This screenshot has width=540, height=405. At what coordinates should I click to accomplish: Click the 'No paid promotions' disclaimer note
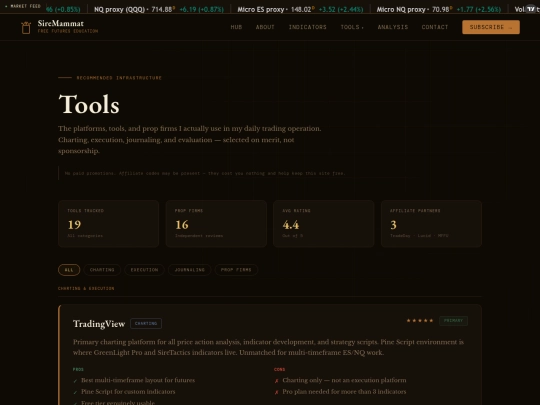click(205, 173)
